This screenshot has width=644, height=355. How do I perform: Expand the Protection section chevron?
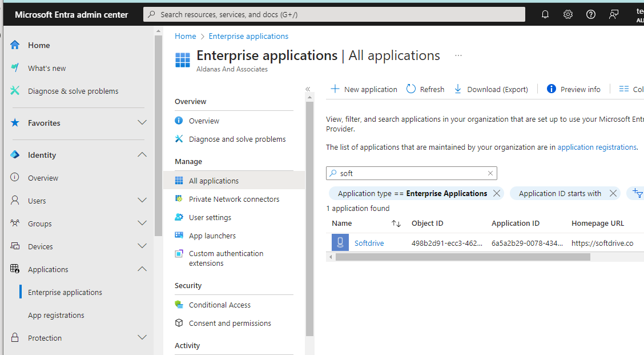[142, 338]
